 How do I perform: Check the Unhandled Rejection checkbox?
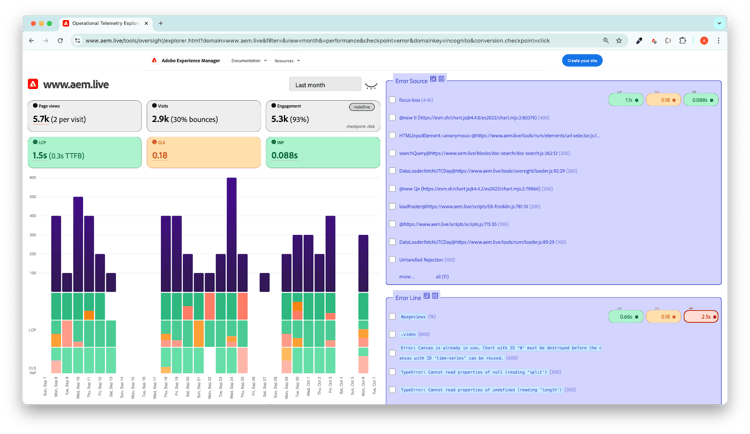(x=393, y=259)
